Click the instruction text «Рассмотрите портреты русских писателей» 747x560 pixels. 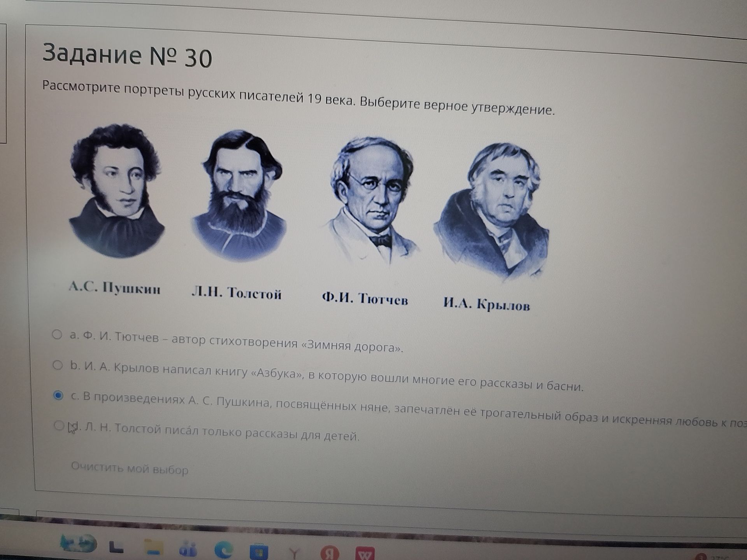point(173,93)
